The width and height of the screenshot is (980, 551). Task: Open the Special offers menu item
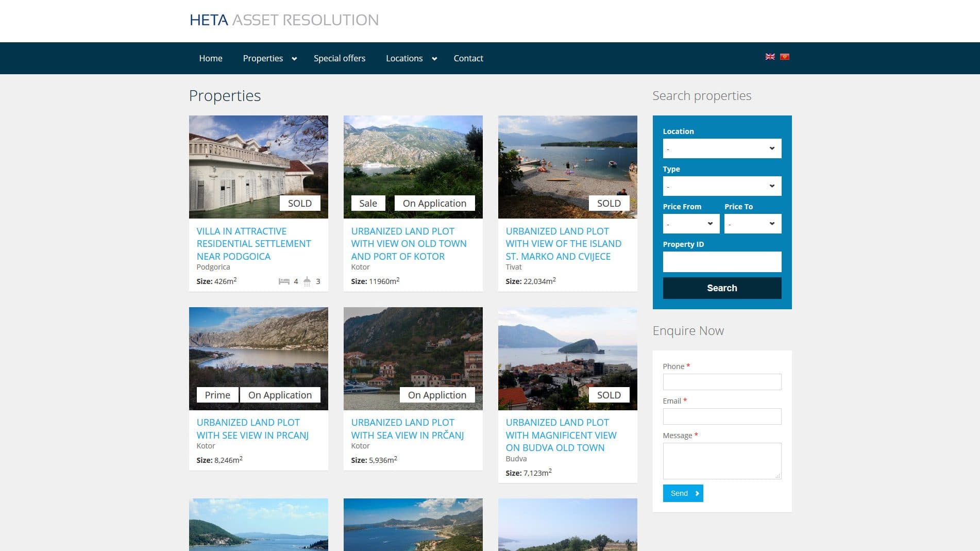coord(340,58)
